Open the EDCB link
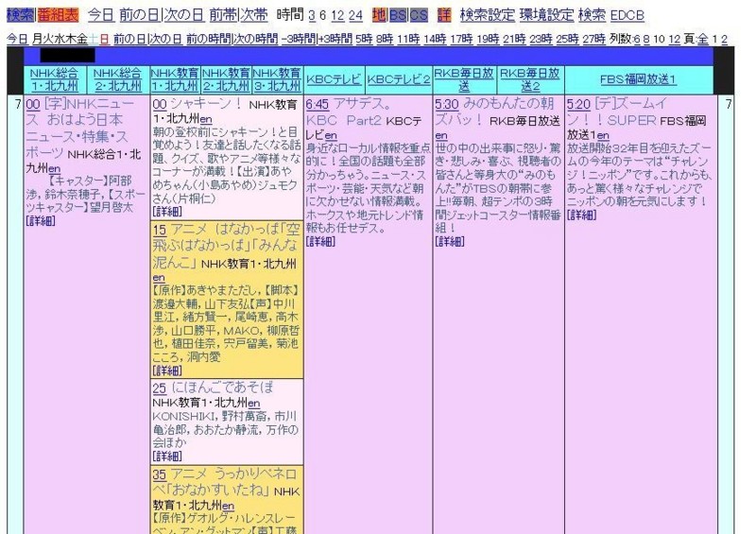Viewport: 756px width, 534px height. 627,16
